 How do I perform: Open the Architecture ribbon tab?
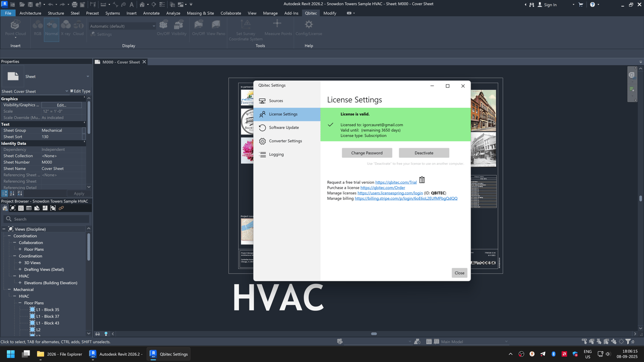point(30,13)
